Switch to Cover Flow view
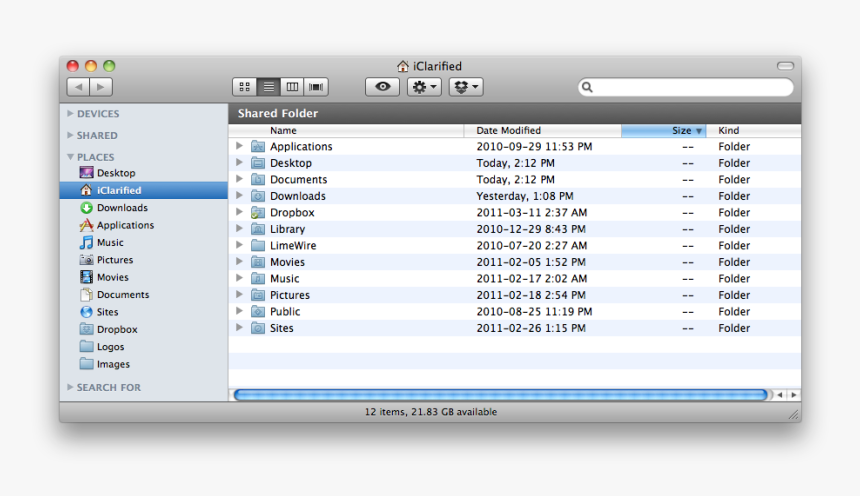860x496 pixels. click(x=316, y=87)
